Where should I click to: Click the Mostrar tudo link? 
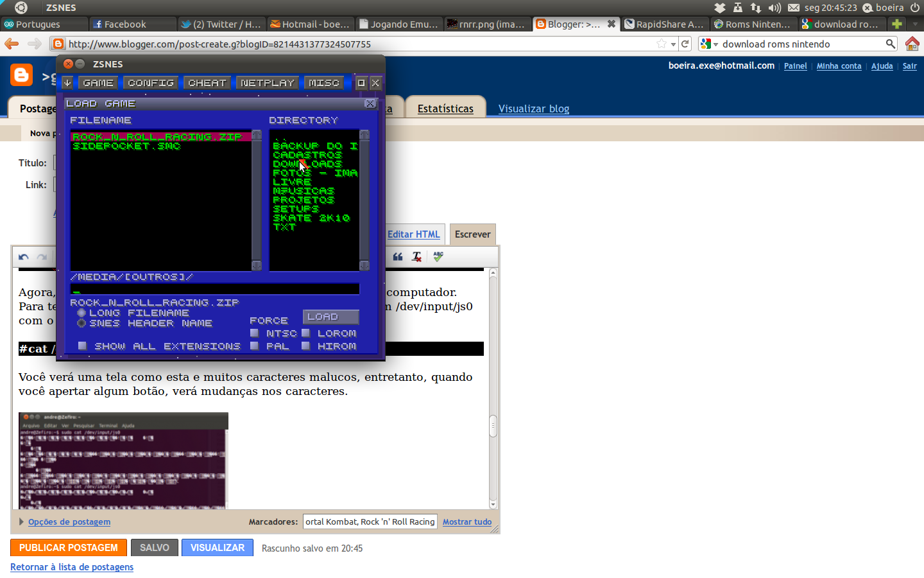tap(467, 521)
